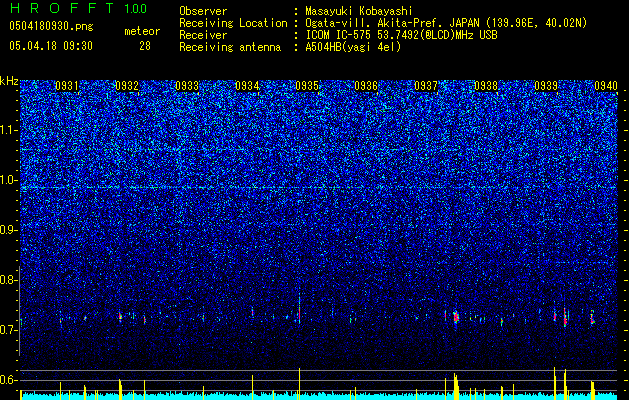This screenshot has height=400, width=629.
Task: Select receiver text ICOM IC-575 53.7492 MHz
Action: [x=401, y=35]
